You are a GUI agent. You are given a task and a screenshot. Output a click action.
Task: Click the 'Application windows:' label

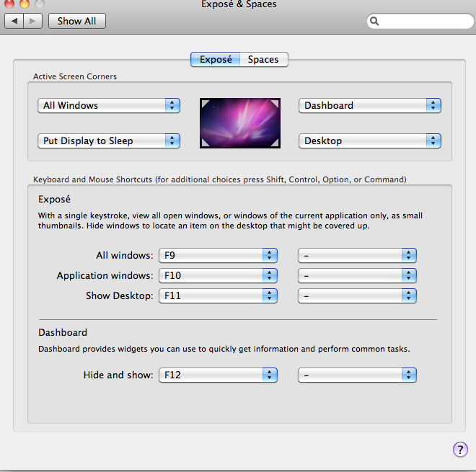tap(105, 275)
